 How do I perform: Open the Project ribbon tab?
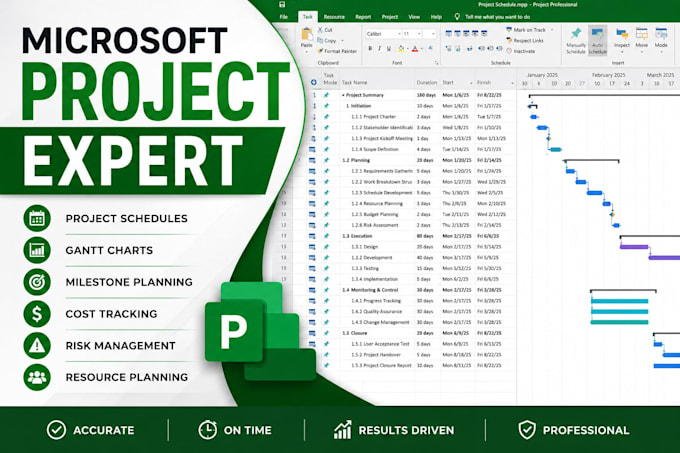coord(389,17)
